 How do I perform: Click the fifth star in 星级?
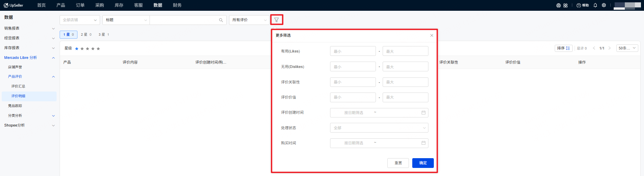click(x=98, y=49)
